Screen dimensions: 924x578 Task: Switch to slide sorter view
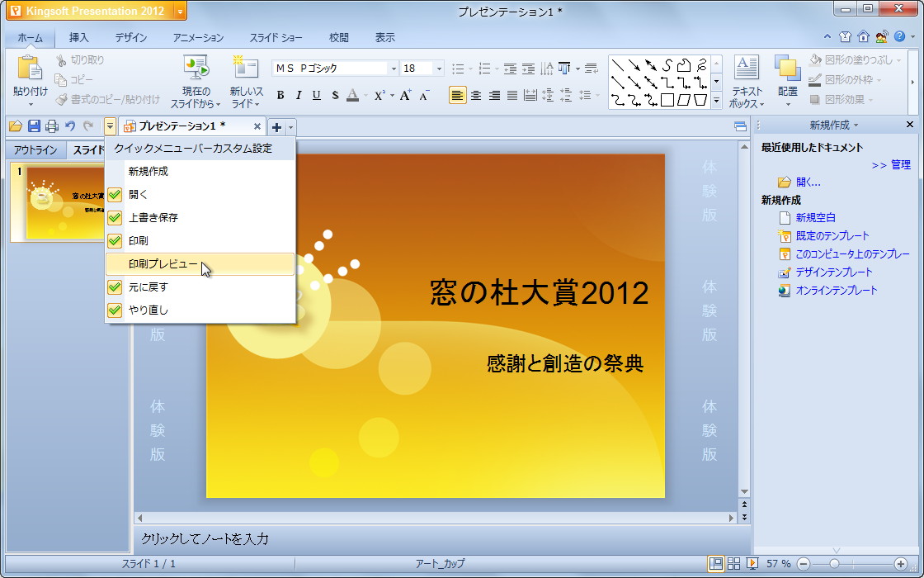(x=733, y=563)
